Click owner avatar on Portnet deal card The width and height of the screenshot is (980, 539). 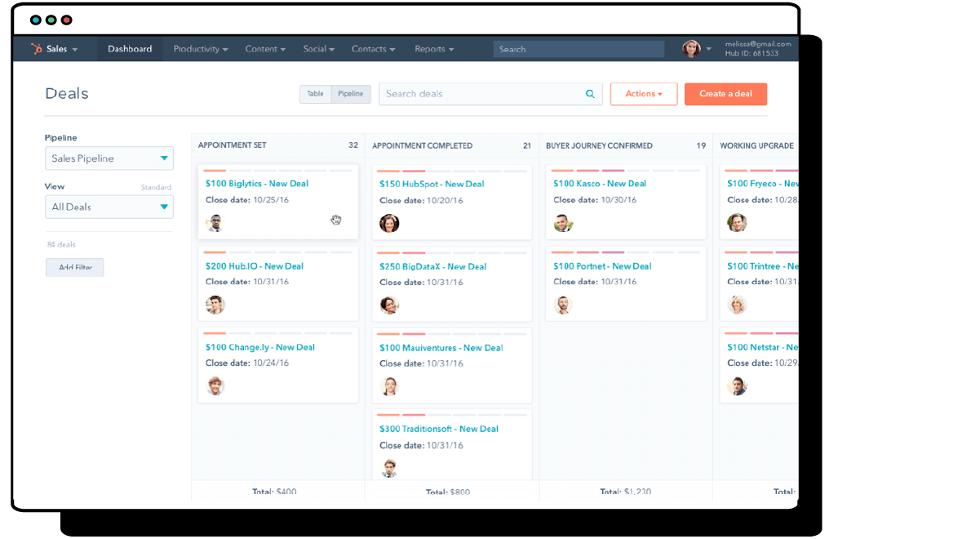[x=563, y=305]
